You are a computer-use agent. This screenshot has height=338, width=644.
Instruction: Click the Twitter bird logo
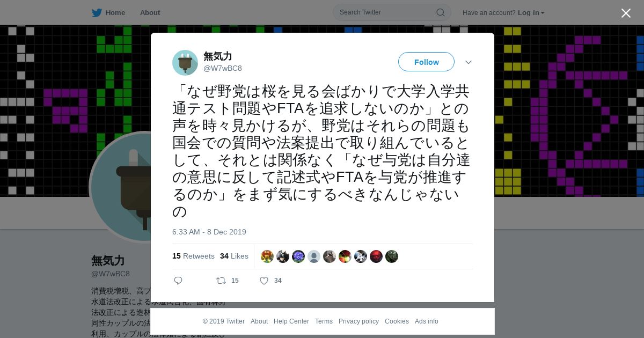[x=97, y=12]
